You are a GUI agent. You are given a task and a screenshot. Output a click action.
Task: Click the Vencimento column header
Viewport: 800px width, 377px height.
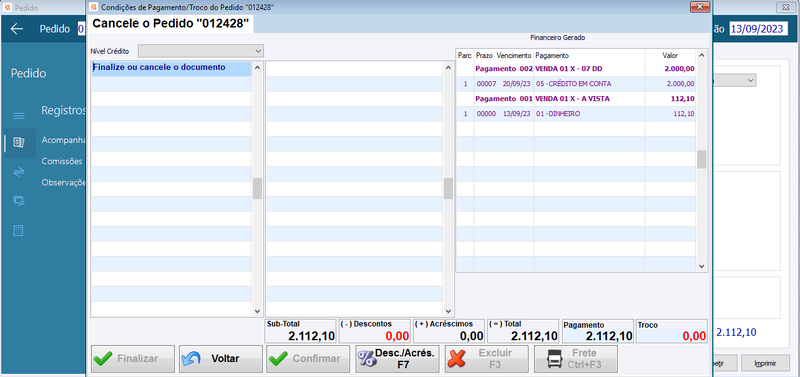coord(514,55)
